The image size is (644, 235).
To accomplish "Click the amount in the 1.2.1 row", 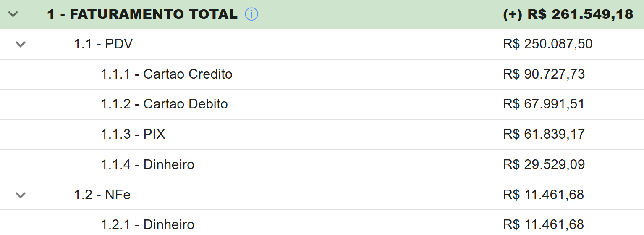I will coord(543,224).
